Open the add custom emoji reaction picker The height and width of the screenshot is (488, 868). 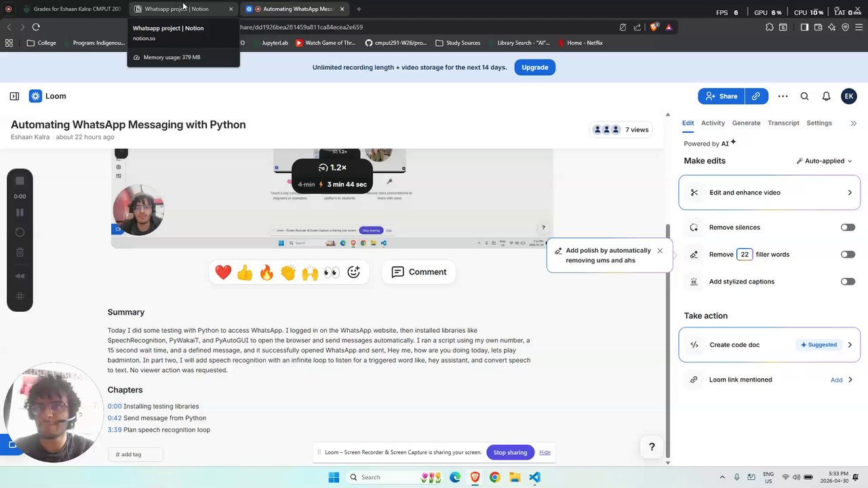(x=353, y=272)
